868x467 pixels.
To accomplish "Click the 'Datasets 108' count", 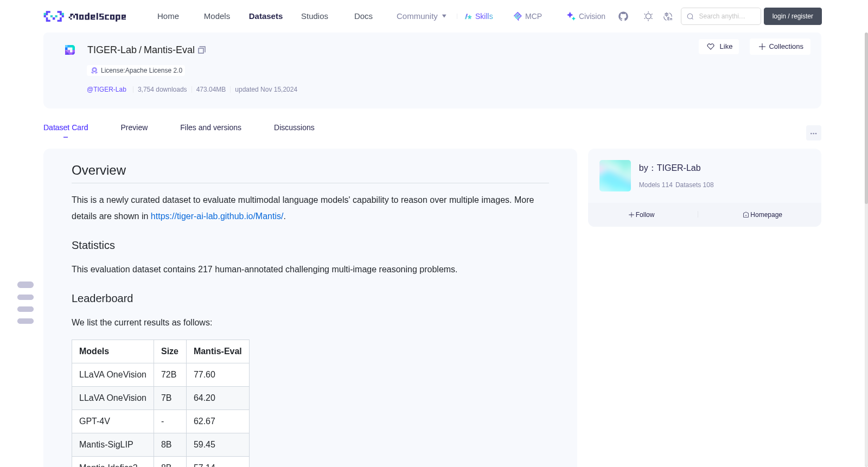I will point(695,185).
